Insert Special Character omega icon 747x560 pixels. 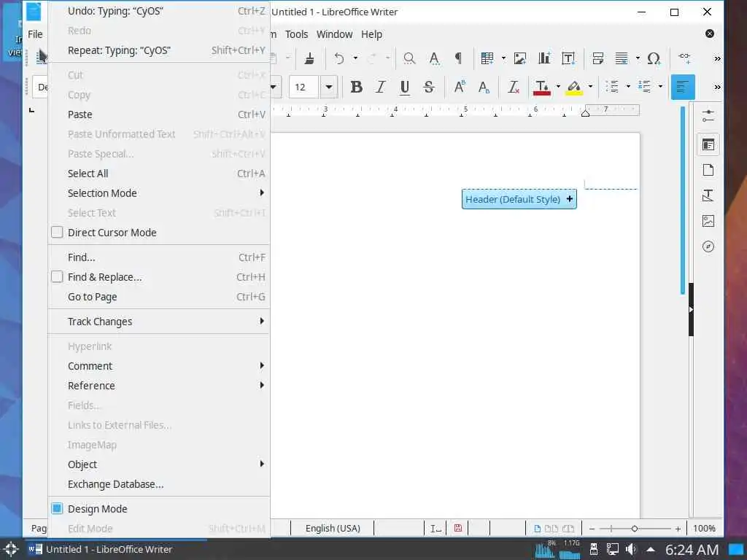(x=654, y=58)
